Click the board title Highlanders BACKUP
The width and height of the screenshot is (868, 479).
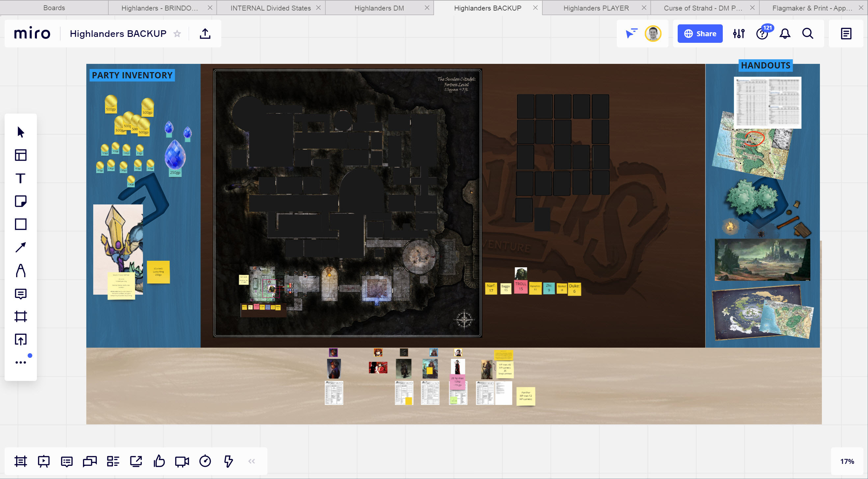118,33
